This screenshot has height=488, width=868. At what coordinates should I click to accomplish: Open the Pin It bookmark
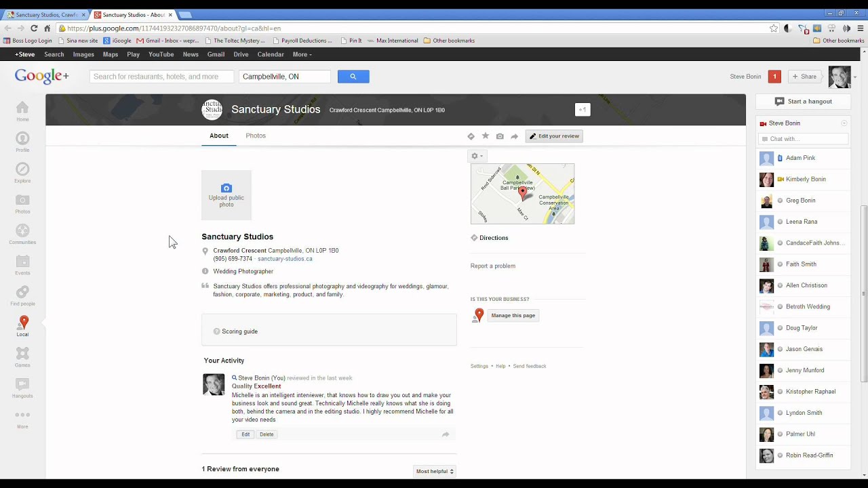pos(351,41)
